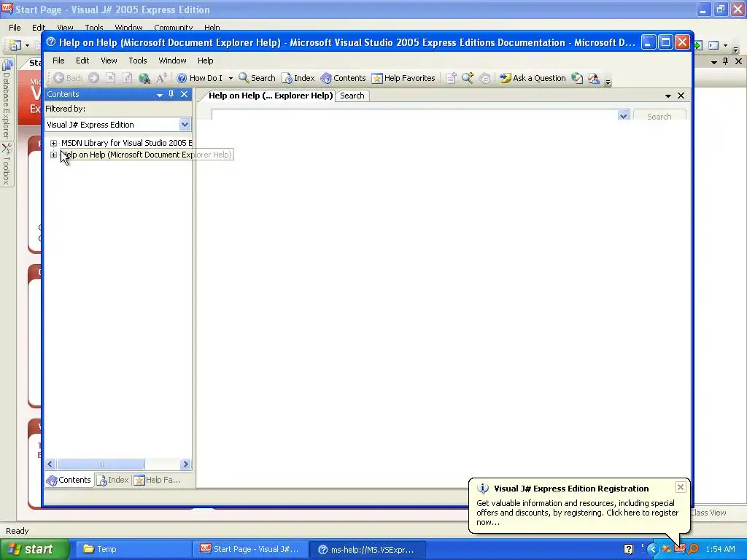
Task: Click the Font Size 'A' icon
Action: [161, 78]
